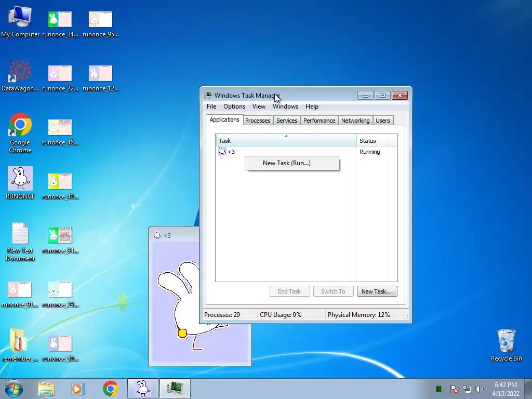Switch to the Applications tab

point(224,120)
